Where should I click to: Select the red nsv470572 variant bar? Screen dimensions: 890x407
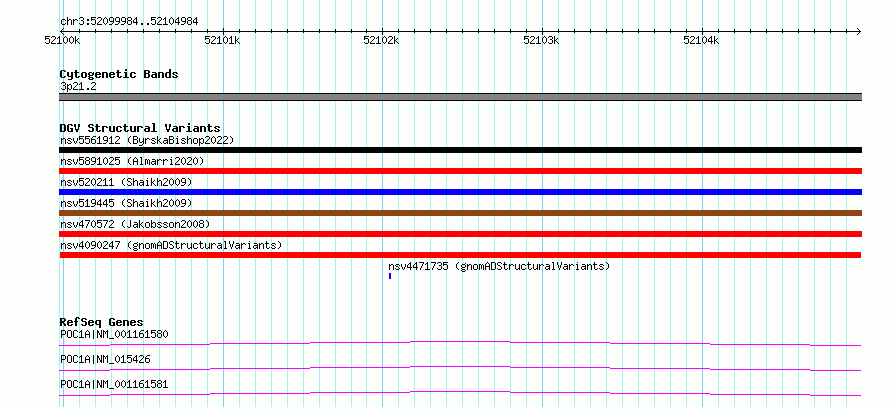tap(460, 234)
